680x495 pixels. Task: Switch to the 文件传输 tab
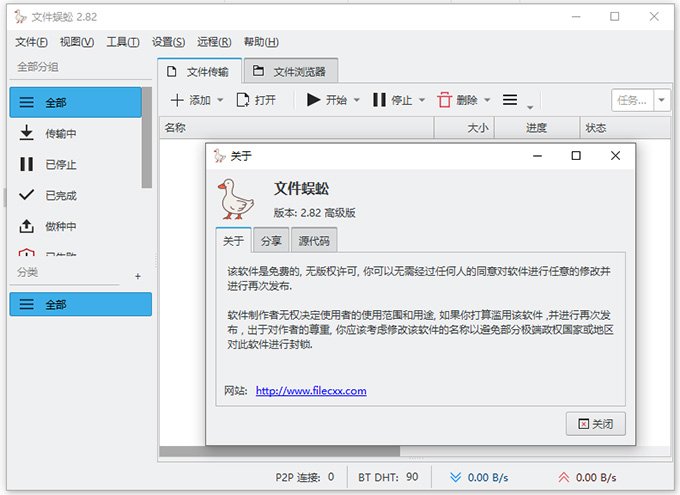pyautogui.click(x=199, y=71)
